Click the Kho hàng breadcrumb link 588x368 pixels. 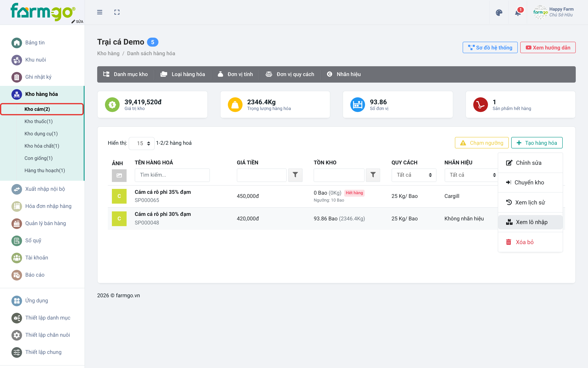pos(108,54)
